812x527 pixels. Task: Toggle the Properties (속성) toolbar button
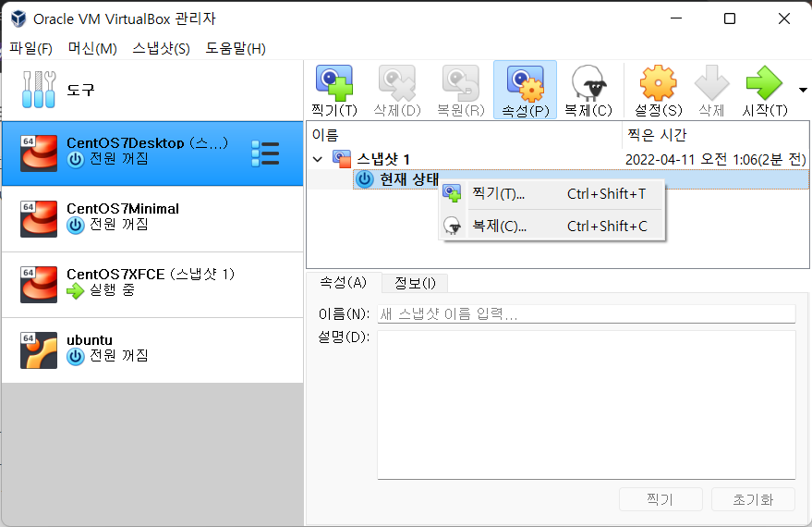point(525,90)
